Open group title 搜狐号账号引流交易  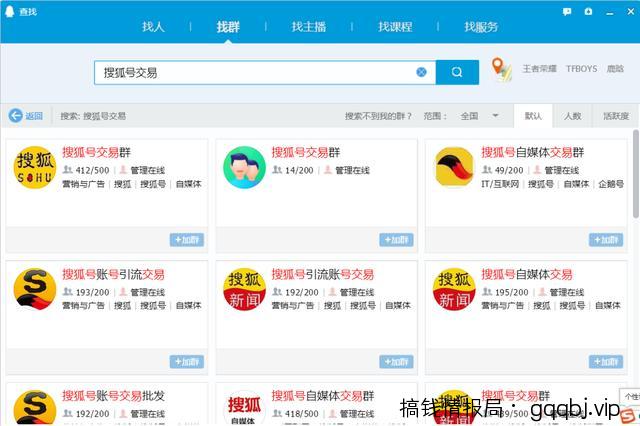tap(113, 274)
